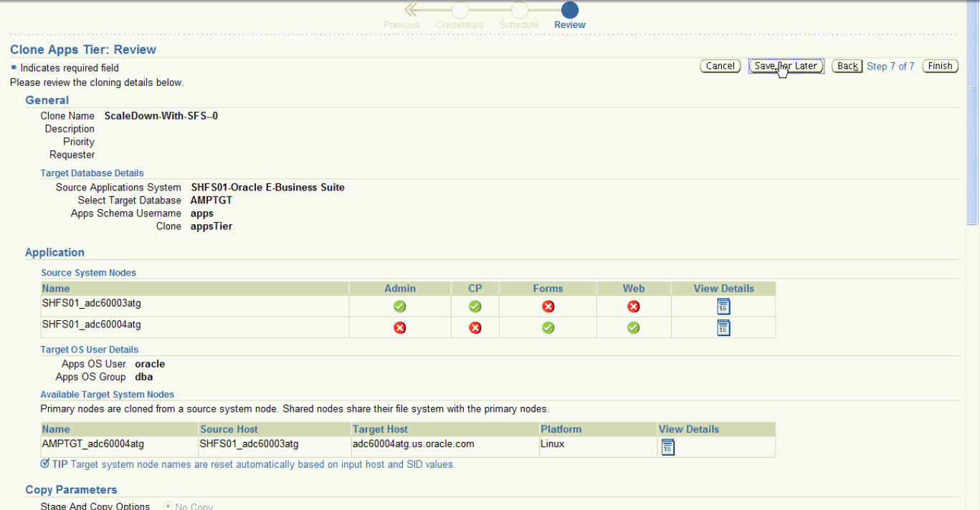Click Web green check for SHFS01_adc60004atg
Screen dimensions: 980x510
tap(634, 327)
